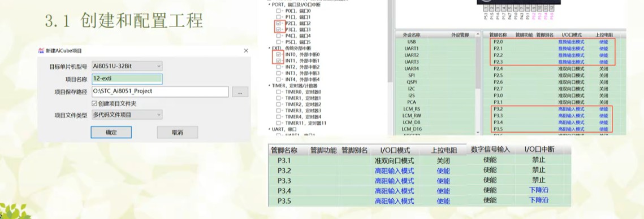Select QSPI in the peripheral name list
The width and height of the screenshot is (644, 219).
411,82
